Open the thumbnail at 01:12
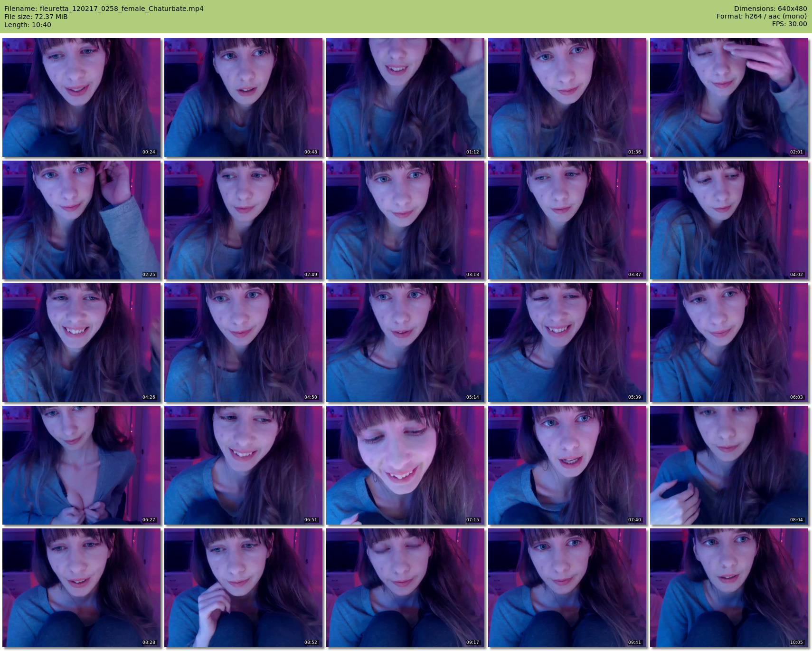Screen dimensions: 812x651 (x=406, y=97)
